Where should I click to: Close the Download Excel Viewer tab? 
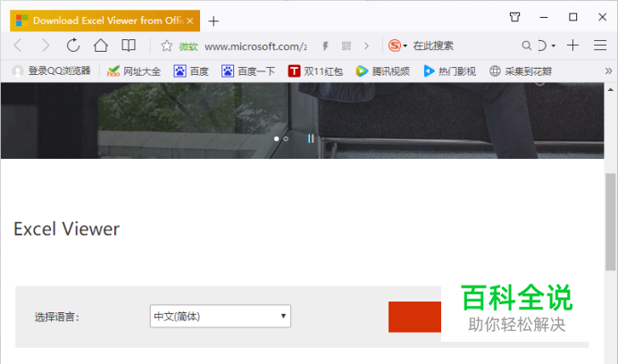click(x=190, y=21)
